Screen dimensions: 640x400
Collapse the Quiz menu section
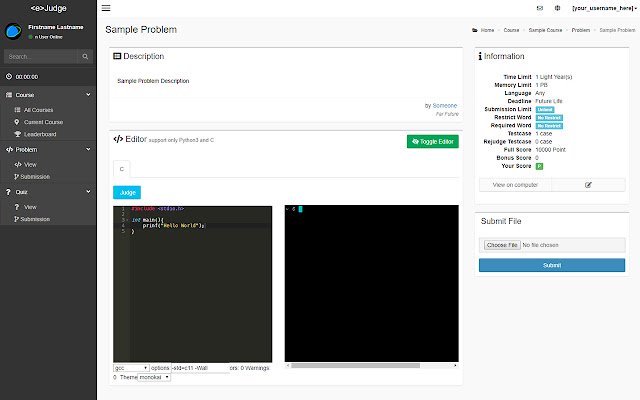point(48,192)
